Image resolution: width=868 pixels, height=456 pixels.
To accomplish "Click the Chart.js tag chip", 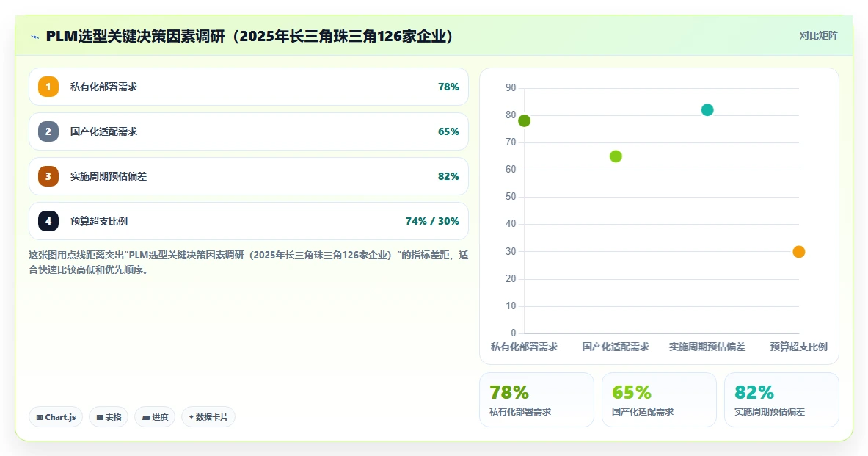I will pos(56,417).
